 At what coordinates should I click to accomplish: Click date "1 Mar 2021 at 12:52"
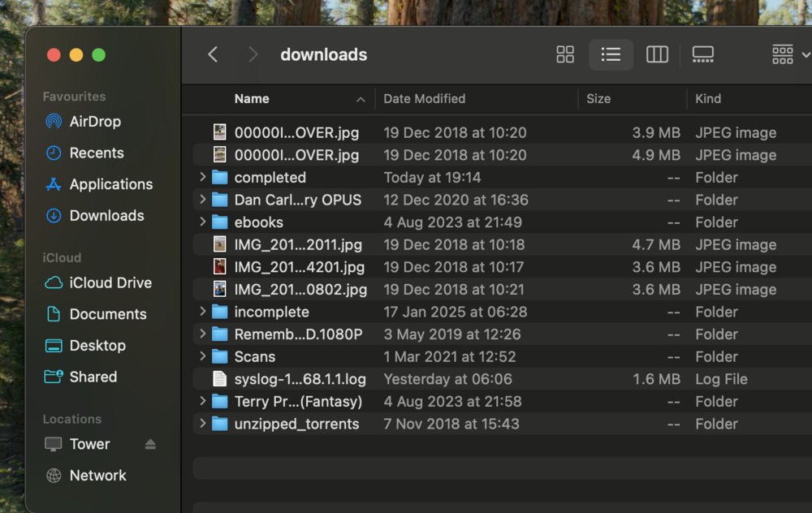tap(450, 356)
